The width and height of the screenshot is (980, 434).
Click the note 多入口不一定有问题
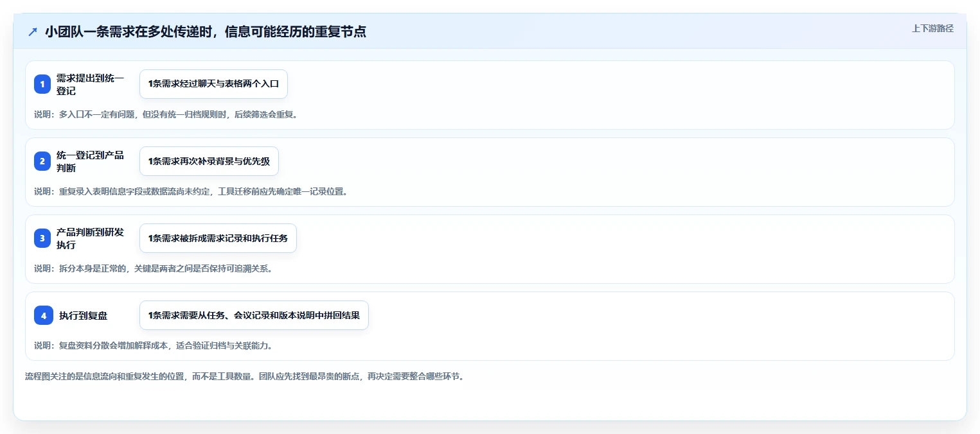coord(166,114)
